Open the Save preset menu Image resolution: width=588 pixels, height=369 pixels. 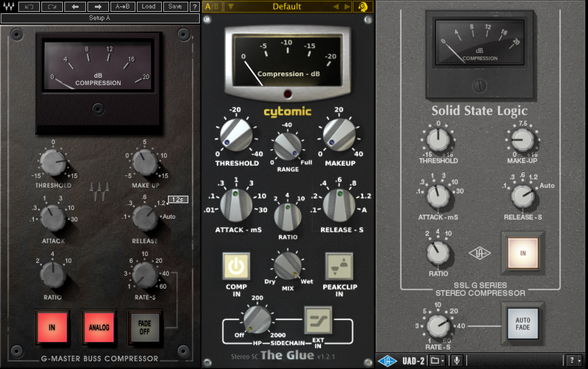175,6
